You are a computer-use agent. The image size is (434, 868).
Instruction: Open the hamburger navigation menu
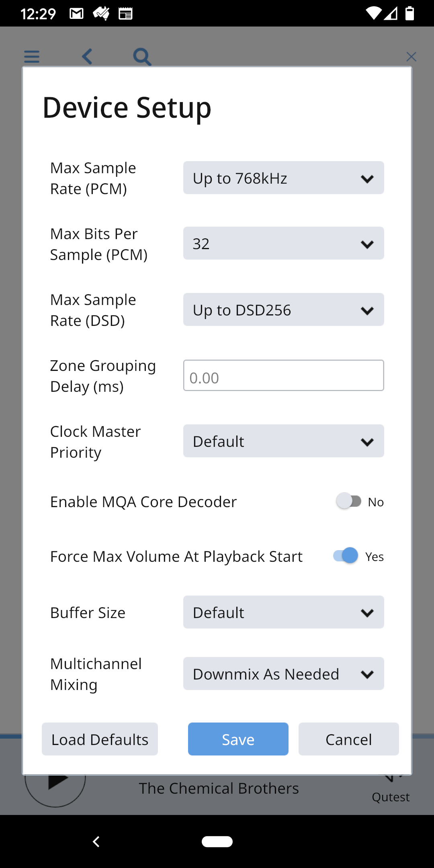(32, 57)
